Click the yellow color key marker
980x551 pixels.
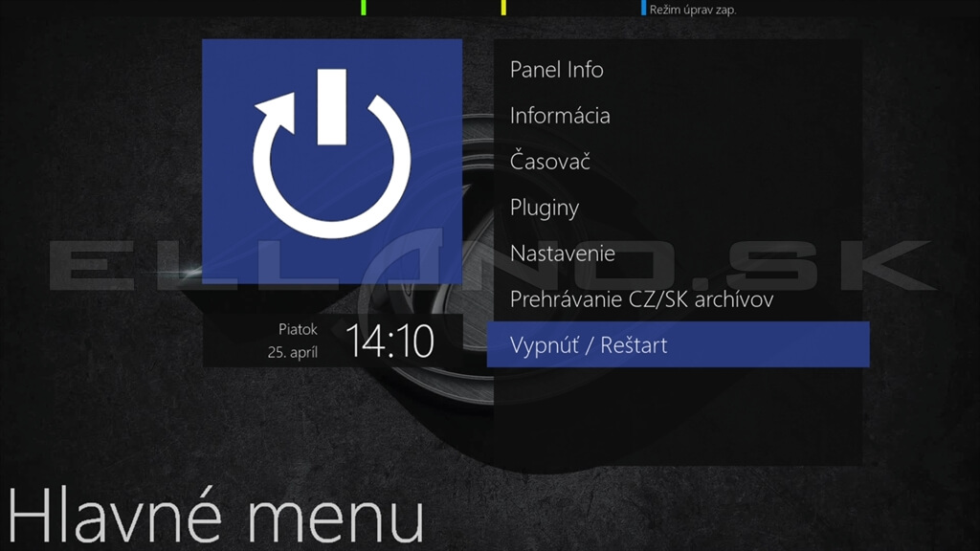pos(503,8)
